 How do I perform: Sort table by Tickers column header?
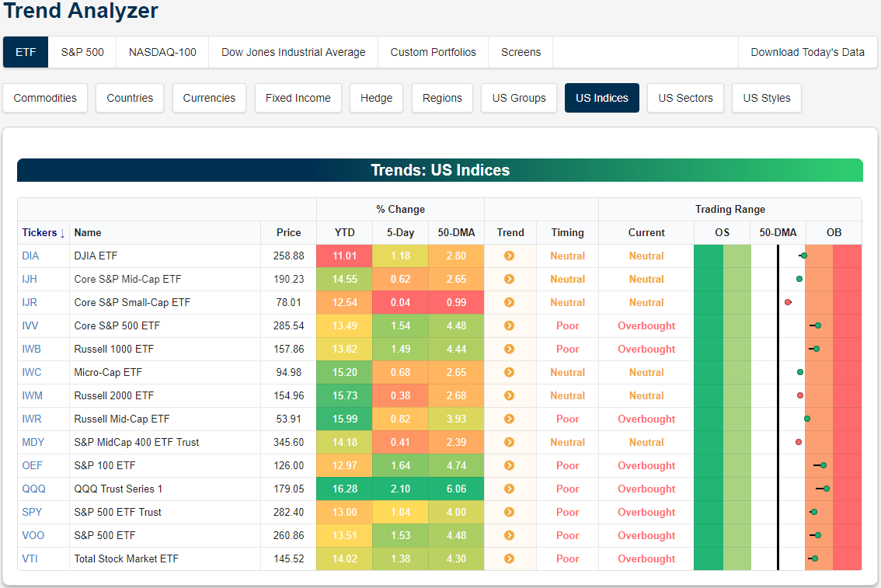(44, 232)
